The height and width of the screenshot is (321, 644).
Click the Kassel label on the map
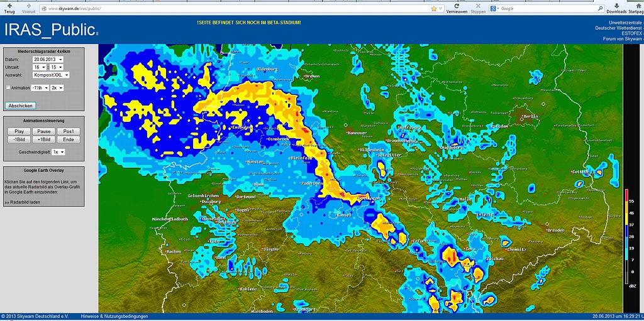point(343,215)
